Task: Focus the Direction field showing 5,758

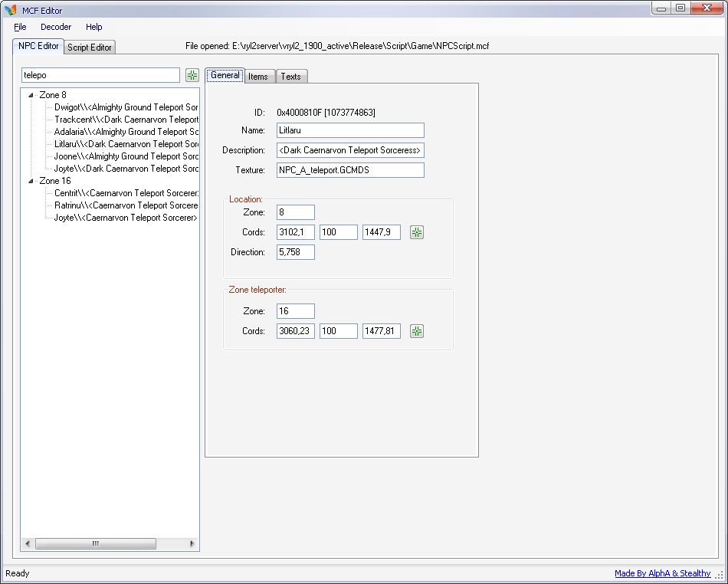Action: 295,252
